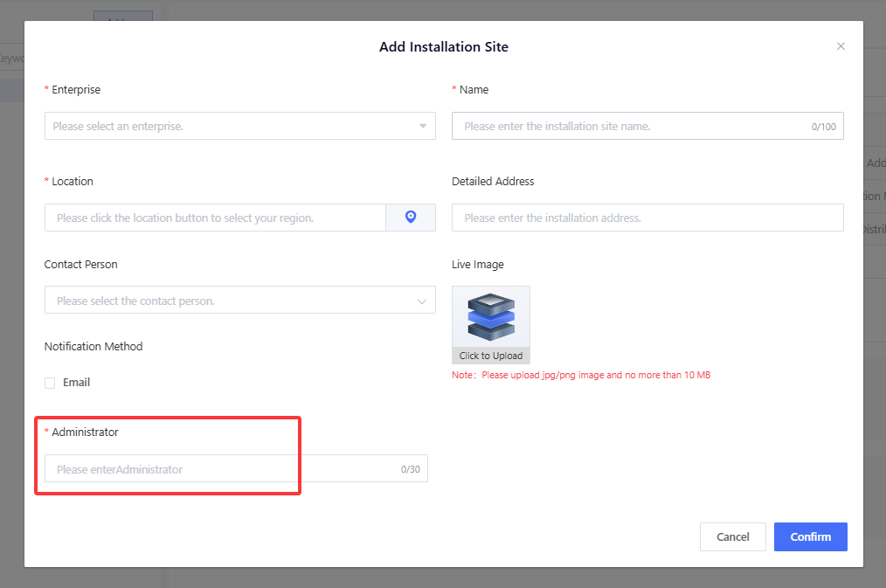Focus the installation site Name input

(629, 126)
